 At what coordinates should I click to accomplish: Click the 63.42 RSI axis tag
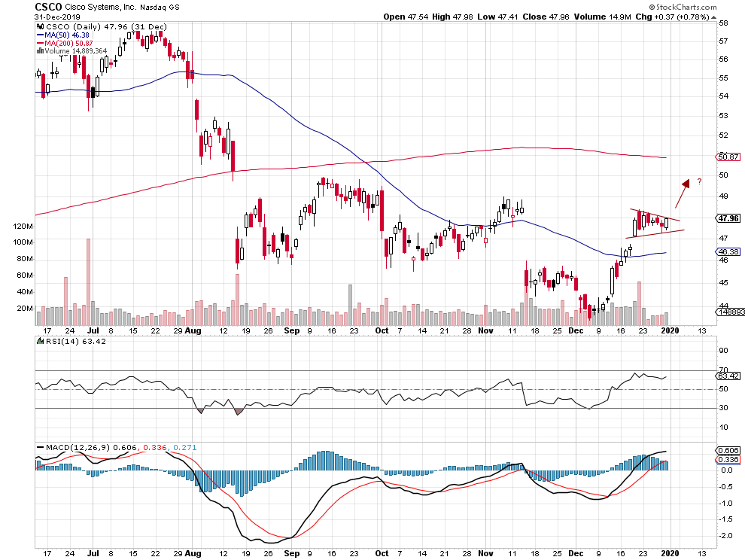pyautogui.click(x=729, y=376)
